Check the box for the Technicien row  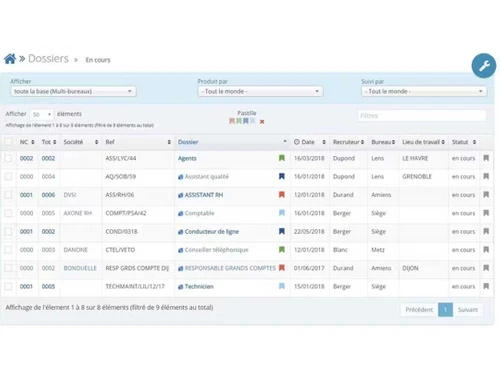[x=8, y=286]
